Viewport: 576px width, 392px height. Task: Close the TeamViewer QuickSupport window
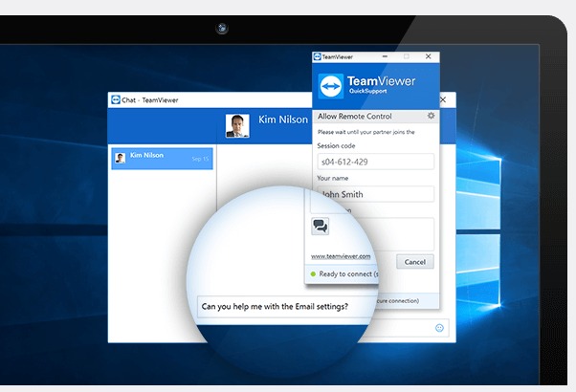tap(427, 57)
